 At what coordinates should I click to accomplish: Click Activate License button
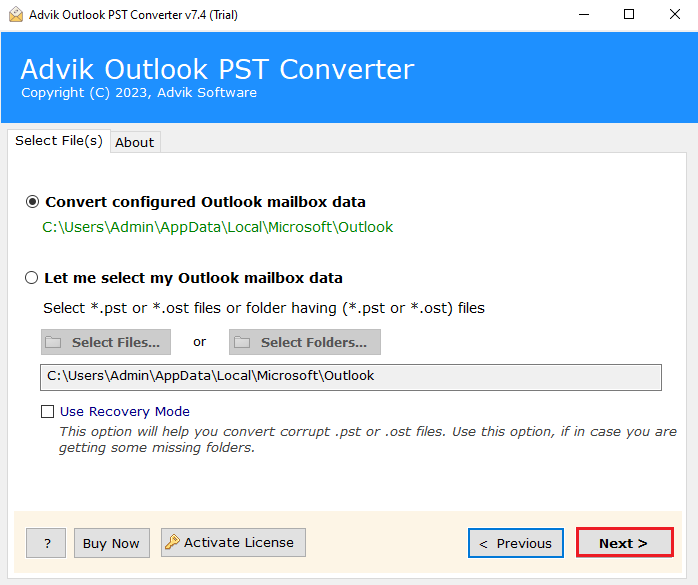tap(233, 543)
